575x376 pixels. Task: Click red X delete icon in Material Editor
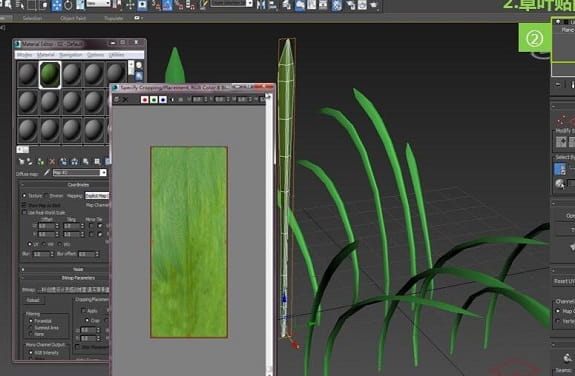click(52, 161)
